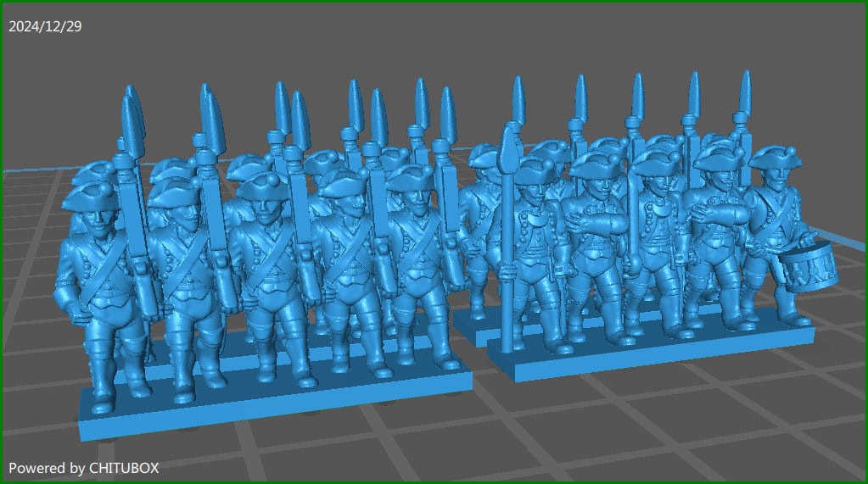Select the drum carried by the drummer

(804, 264)
